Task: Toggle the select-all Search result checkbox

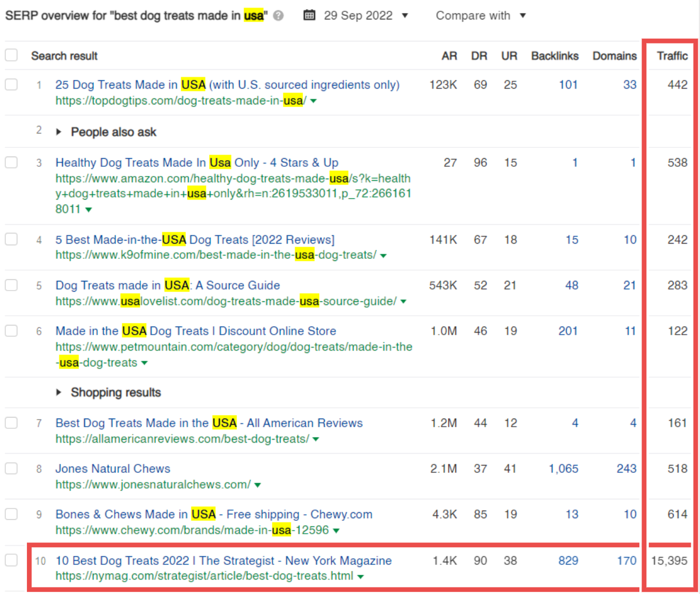Action: [x=11, y=55]
